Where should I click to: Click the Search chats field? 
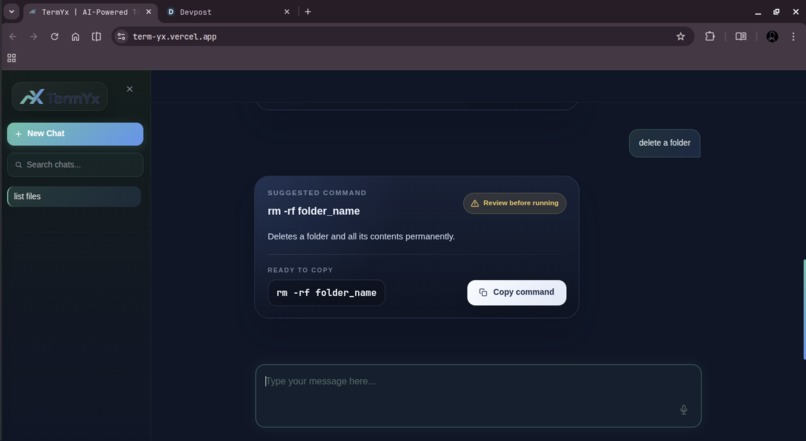[x=75, y=164]
